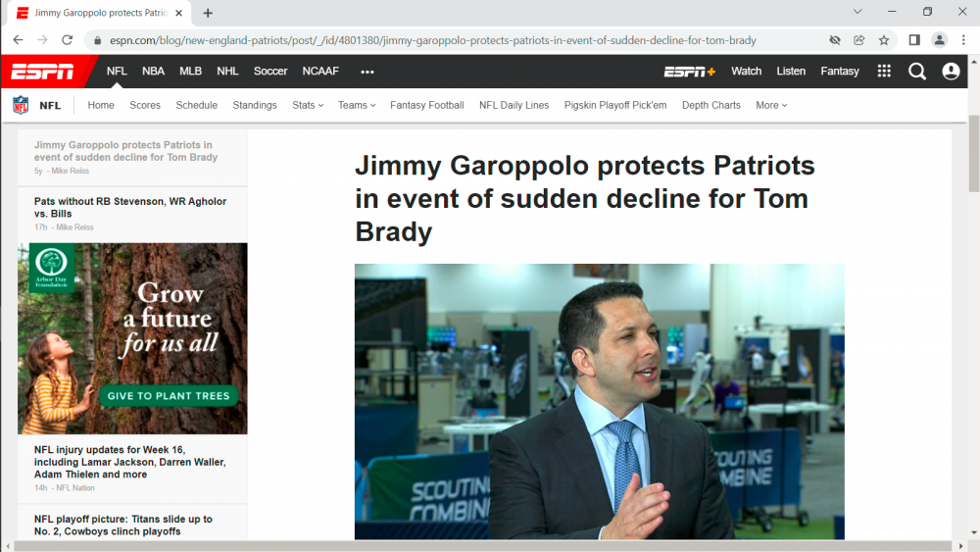Open Pats without RB Stevenson article
This screenshot has height=552, width=980.
pyautogui.click(x=130, y=208)
